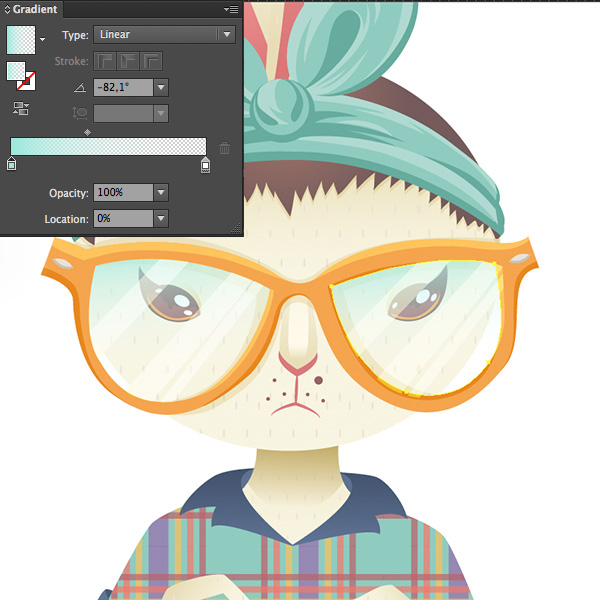Select the gradient midpoint diamond marker
600x600 pixels.
[88, 132]
